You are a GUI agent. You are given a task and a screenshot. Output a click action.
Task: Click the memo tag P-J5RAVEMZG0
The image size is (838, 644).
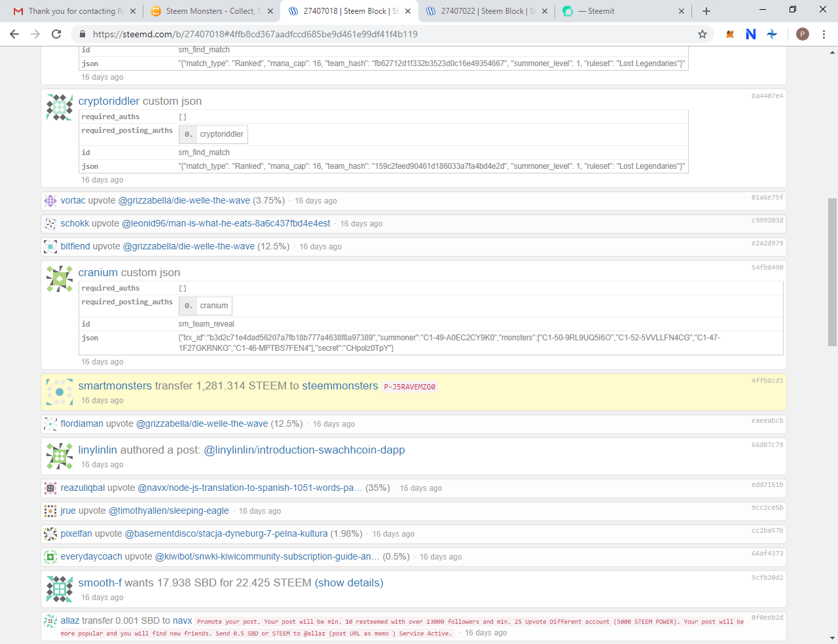click(409, 387)
